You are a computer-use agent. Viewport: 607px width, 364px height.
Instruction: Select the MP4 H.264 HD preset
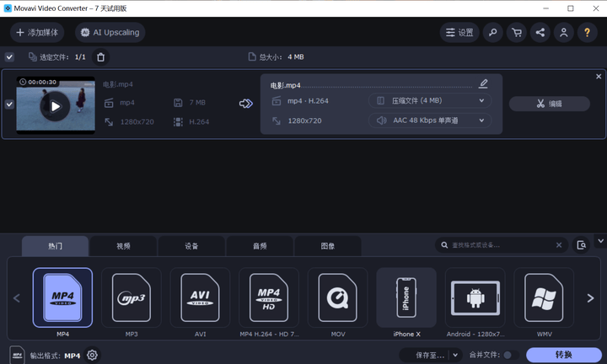point(269,297)
